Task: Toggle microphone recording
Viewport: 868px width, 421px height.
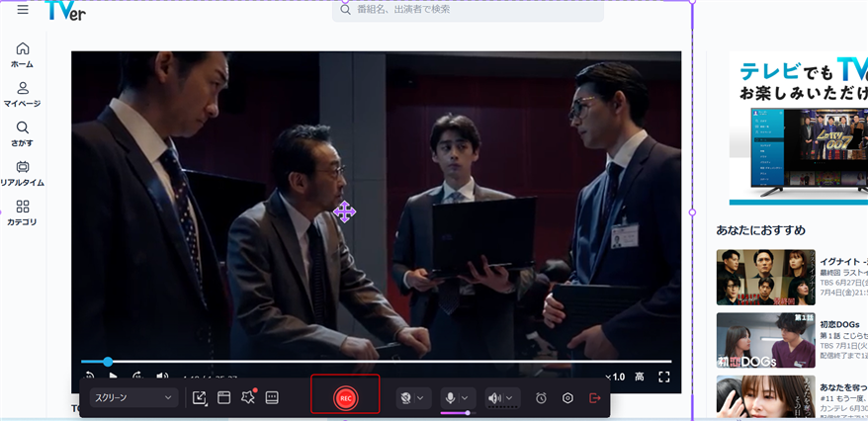Action: pos(451,397)
